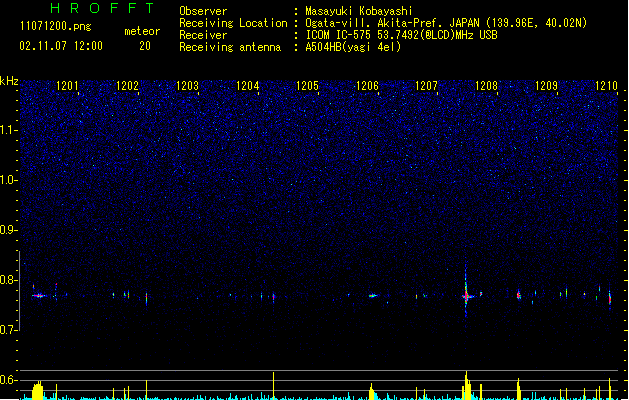This screenshot has height=400, width=629.
Task: Click the Receiving antenna label
Action: (x=230, y=47)
